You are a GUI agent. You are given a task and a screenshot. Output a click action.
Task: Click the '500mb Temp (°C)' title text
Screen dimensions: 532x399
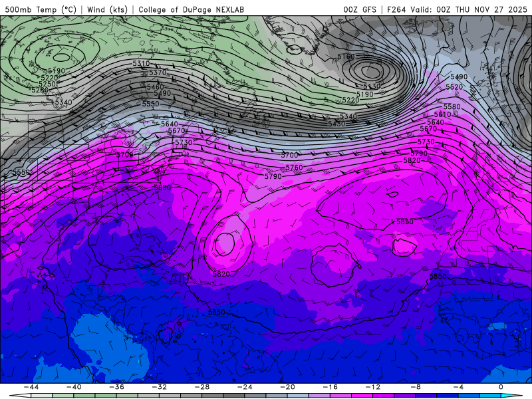click(41, 9)
